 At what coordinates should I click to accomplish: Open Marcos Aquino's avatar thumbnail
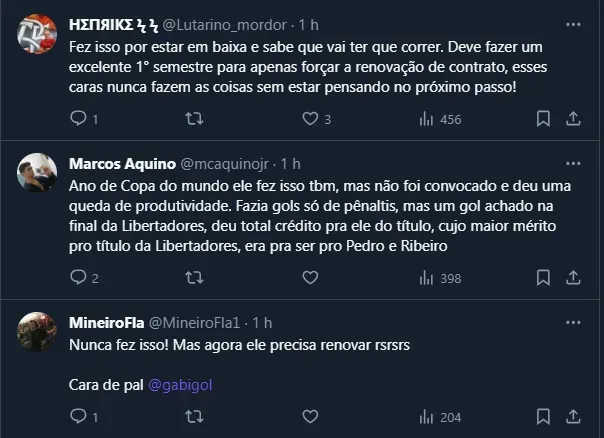pyautogui.click(x=37, y=173)
